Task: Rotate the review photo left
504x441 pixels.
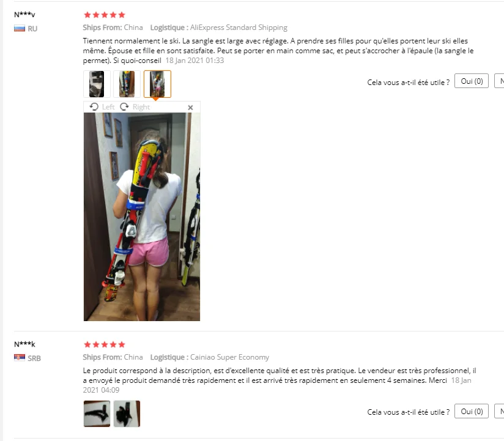Action: pos(102,106)
